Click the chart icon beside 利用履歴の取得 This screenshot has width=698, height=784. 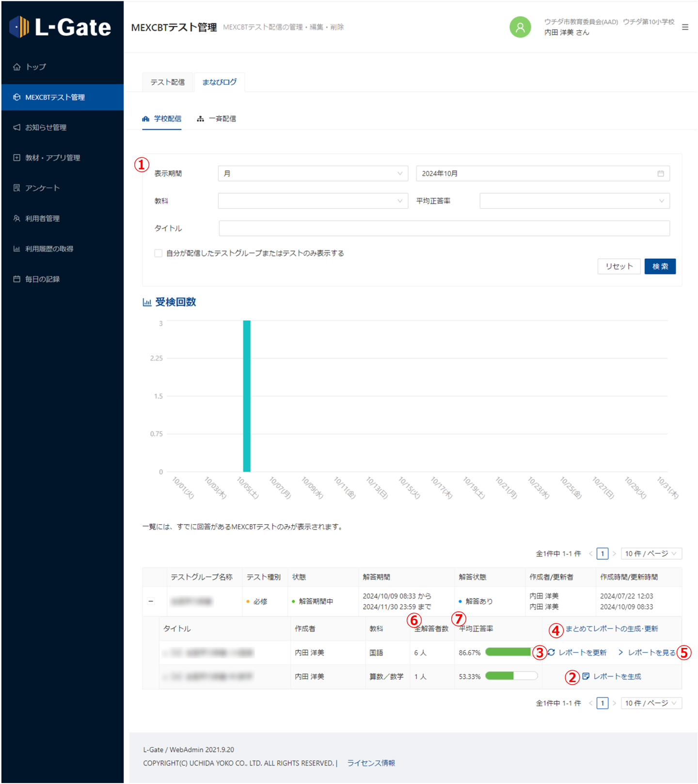tap(17, 249)
